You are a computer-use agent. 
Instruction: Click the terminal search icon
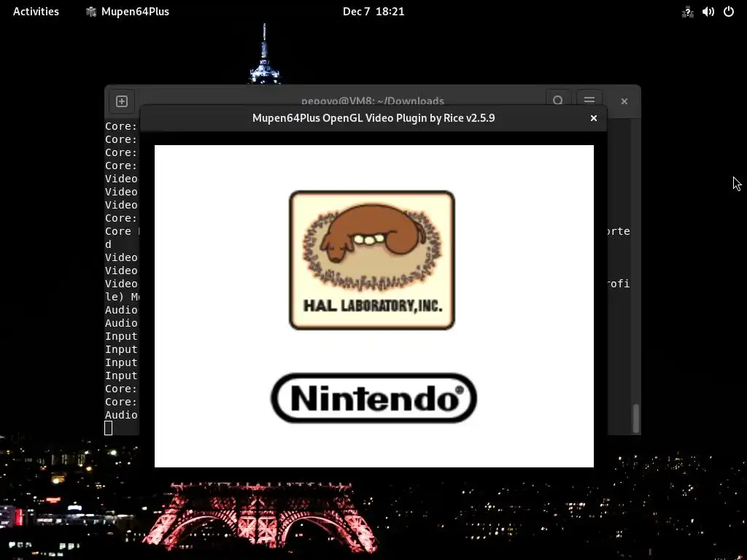point(558,98)
